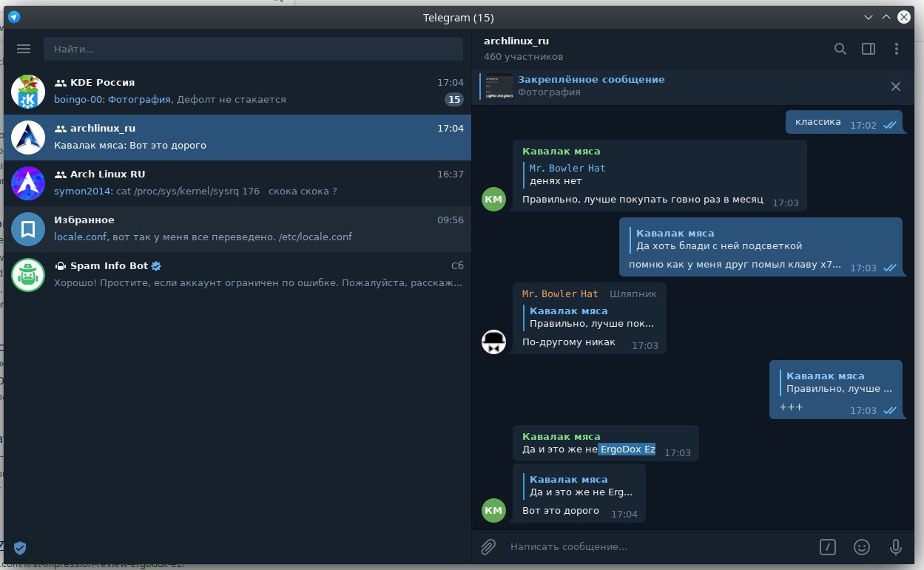Screen dimensions: 924x570
Task: Minimize the Telegram window
Action: (x=869, y=17)
